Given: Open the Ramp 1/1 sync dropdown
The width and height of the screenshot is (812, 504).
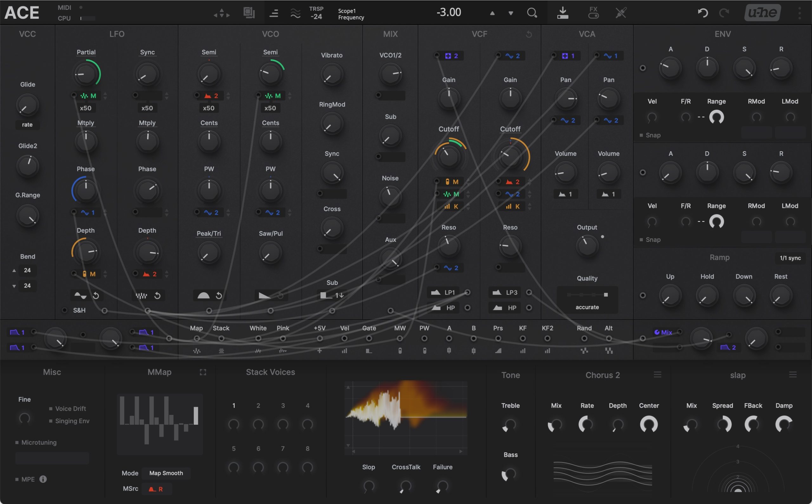Looking at the screenshot, I should pos(790,258).
